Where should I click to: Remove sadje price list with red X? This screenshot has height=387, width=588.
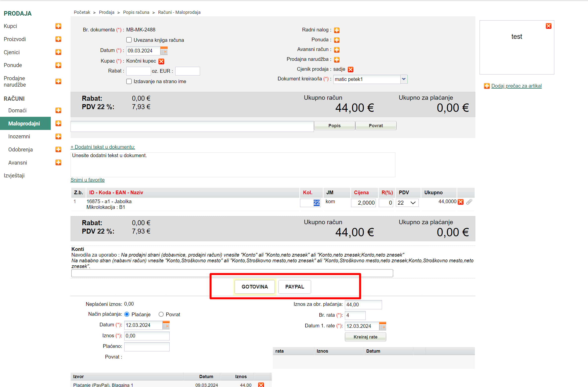click(350, 69)
